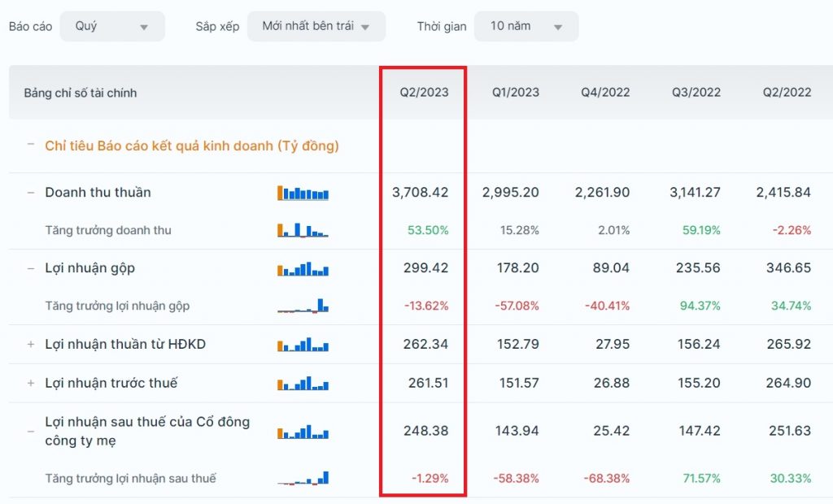Click the Lợi nhuận gộp mini bar chart

pos(303,269)
